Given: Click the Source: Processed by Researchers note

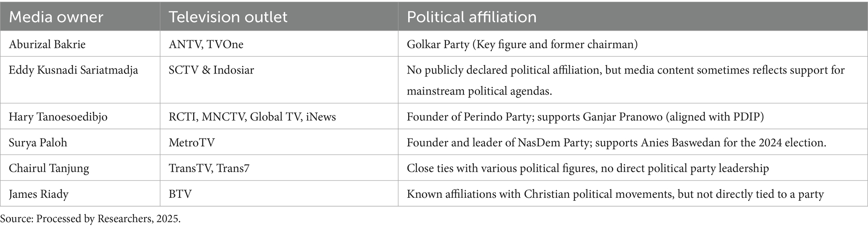Looking at the screenshot, I should pyautogui.click(x=90, y=219).
